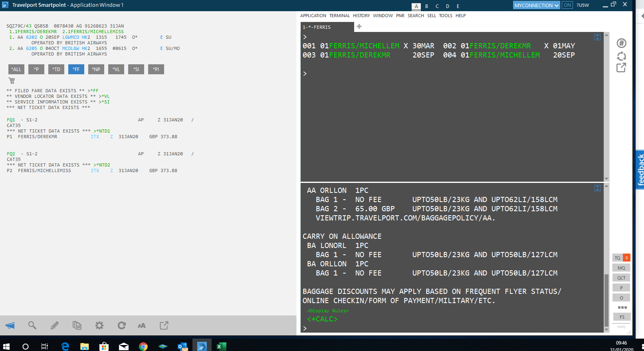Open the APPLICATION menu

pyautogui.click(x=313, y=16)
